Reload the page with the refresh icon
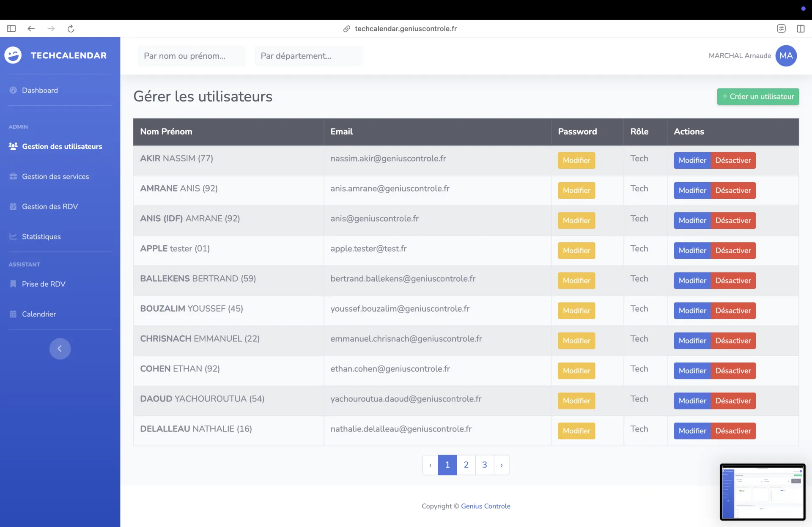Viewport: 812px width, 527px height. tap(71, 28)
